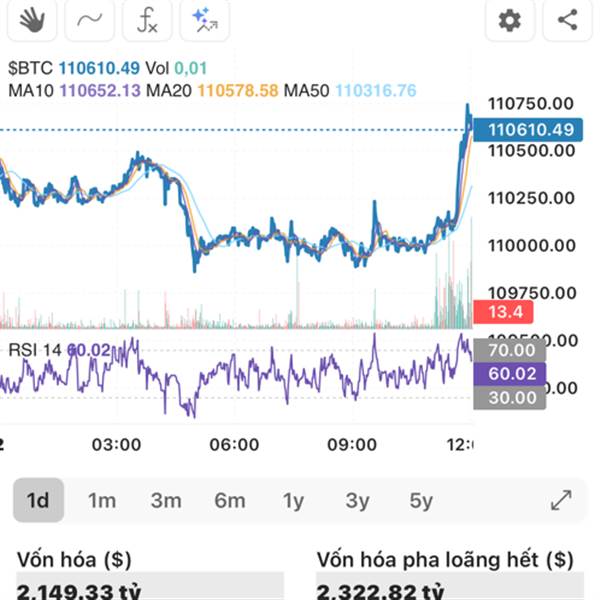Tap the share icon
Viewport: 600px width, 600px height.
(x=567, y=19)
